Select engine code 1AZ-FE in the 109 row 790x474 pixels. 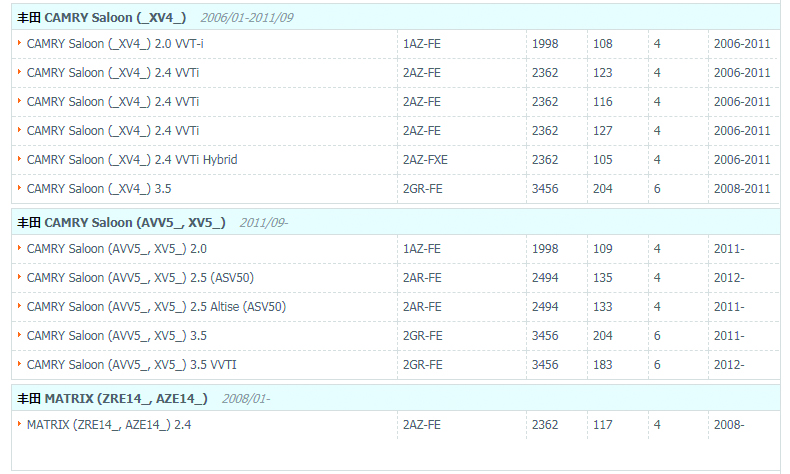[422, 249]
